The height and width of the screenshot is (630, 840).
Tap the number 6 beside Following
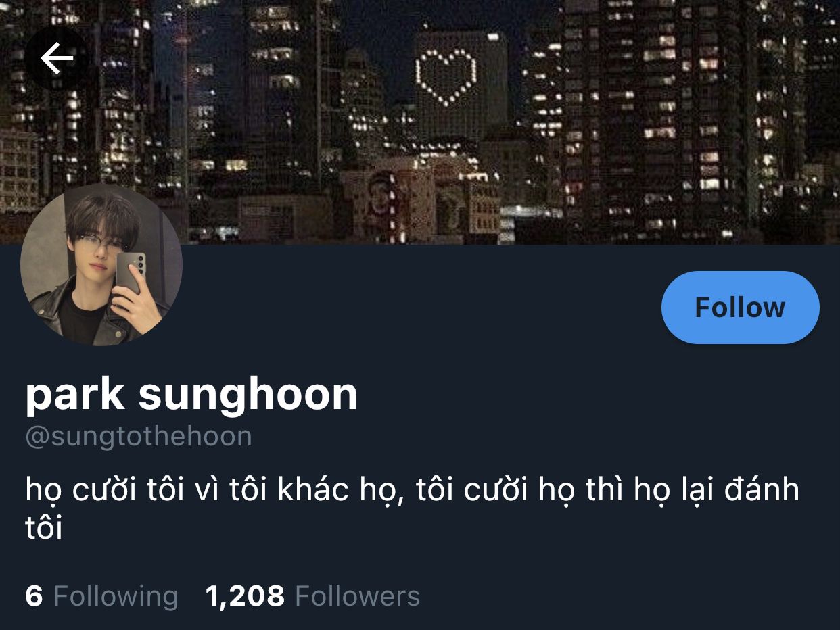(x=34, y=596)
